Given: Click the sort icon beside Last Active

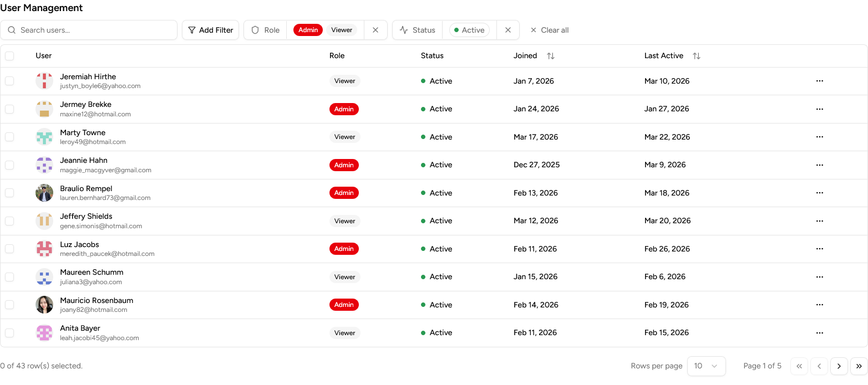Looking at the screenshot, I should pyautogui.click(x=697, y=55).
